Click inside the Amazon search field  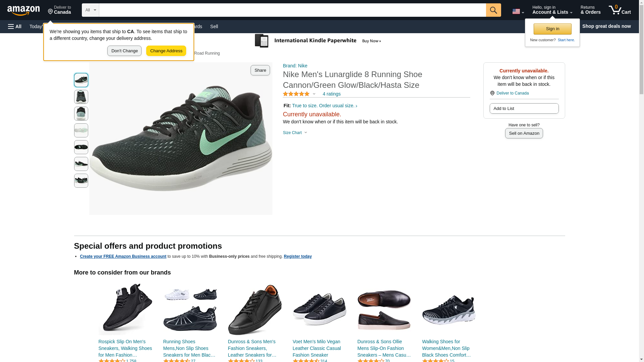point(292,10)
